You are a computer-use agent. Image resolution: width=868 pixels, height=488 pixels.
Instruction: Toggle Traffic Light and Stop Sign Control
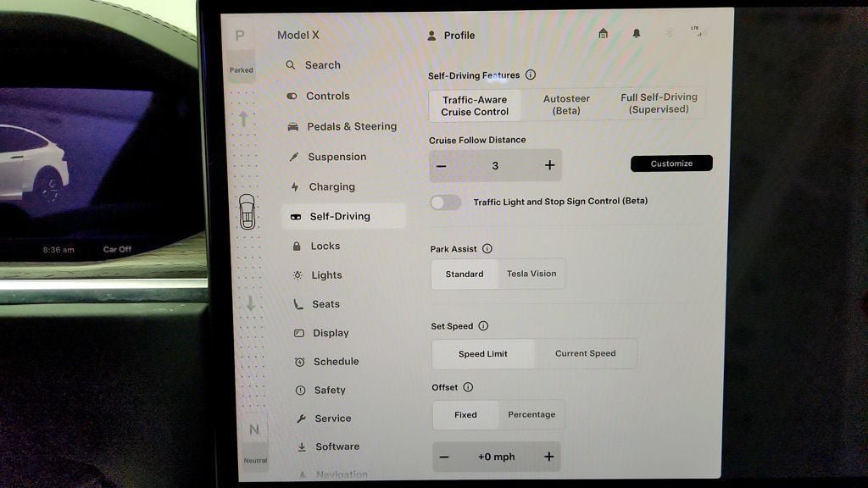(x=445, y=202)
